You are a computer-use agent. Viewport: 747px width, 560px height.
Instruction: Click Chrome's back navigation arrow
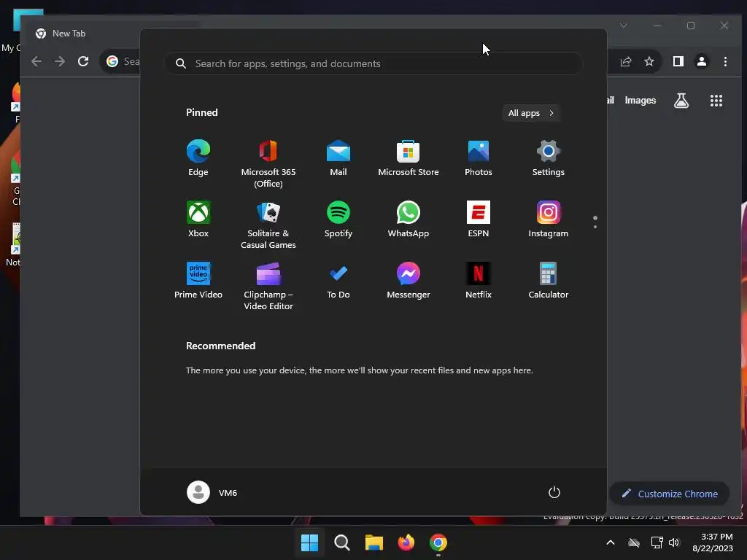(36, 61)
